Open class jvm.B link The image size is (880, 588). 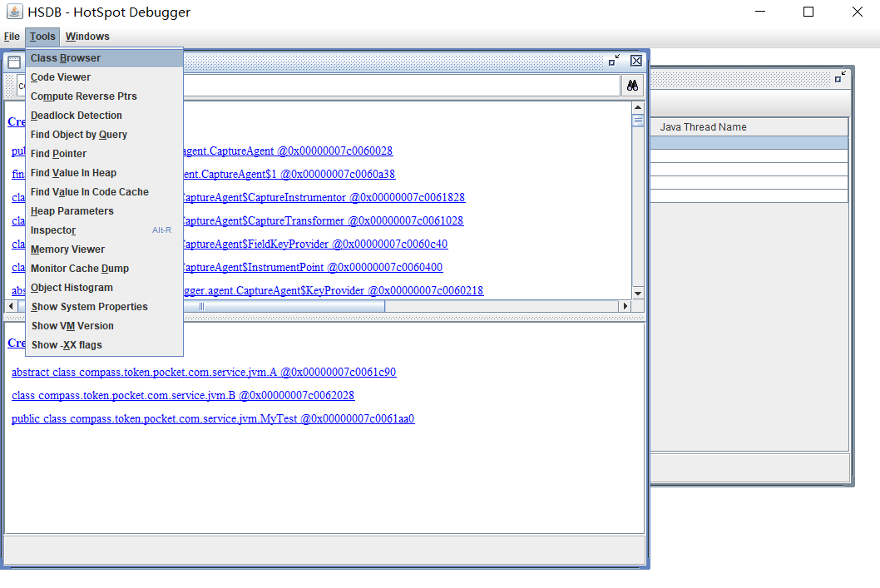point(183,396)
